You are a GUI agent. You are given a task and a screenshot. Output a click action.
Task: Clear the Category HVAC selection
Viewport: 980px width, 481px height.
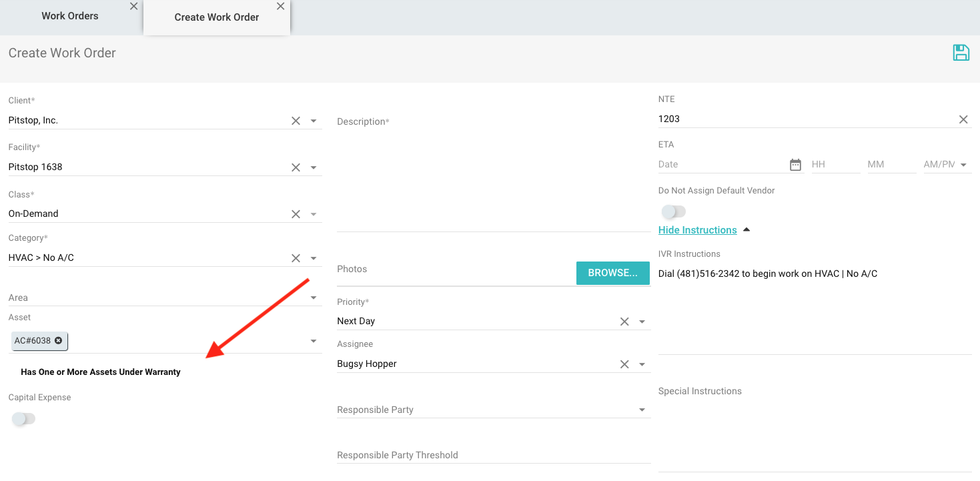click(x=296, y=258)
